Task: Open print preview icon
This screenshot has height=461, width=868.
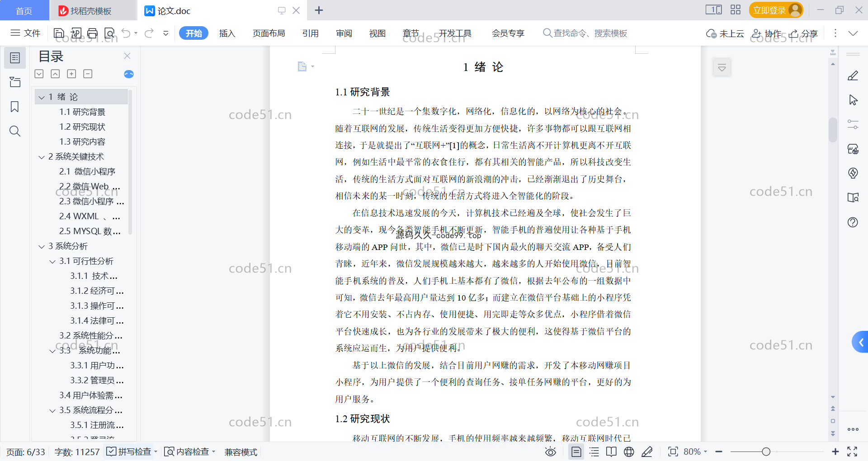Action: pyautogui.click(x=109, y=33)
